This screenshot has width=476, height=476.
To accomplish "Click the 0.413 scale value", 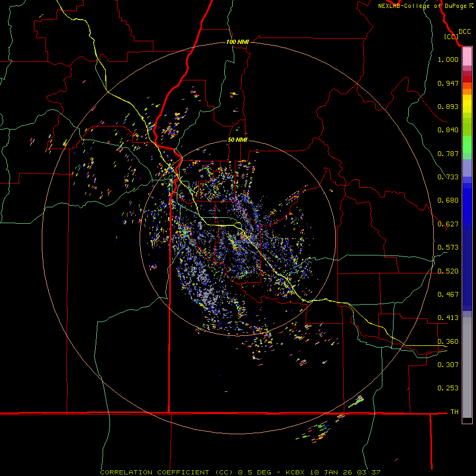I will coord(448,318).
